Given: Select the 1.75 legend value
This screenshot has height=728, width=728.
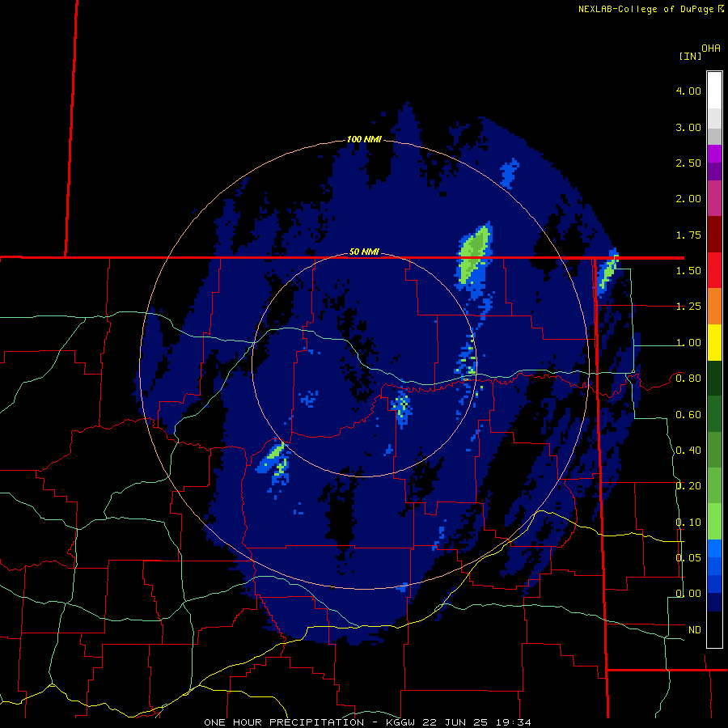Looking at the screenshot, I should [688, 235].
